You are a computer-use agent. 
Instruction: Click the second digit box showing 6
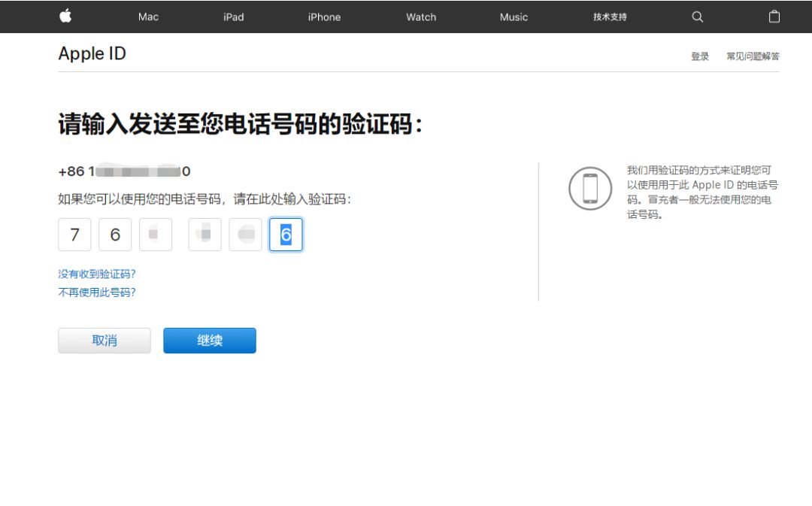tap(115, 235)
